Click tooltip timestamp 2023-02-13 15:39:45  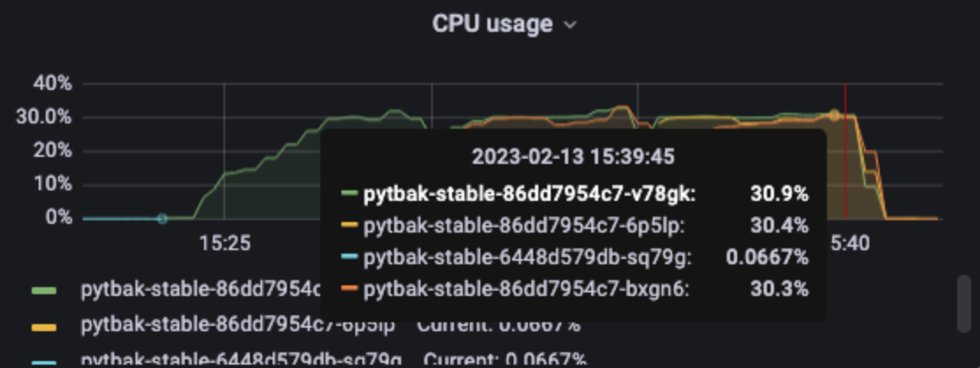(573, 156)
